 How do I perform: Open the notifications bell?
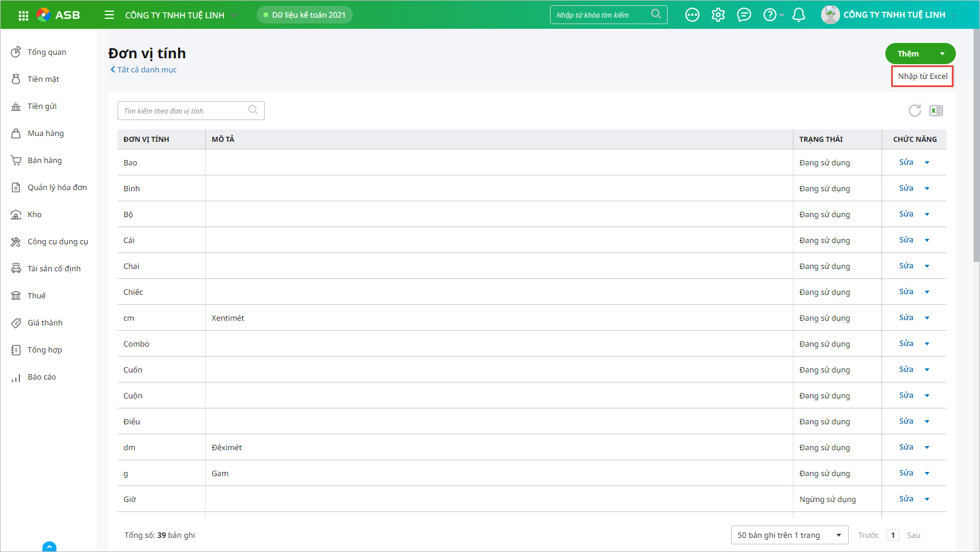tap(798, 15)
